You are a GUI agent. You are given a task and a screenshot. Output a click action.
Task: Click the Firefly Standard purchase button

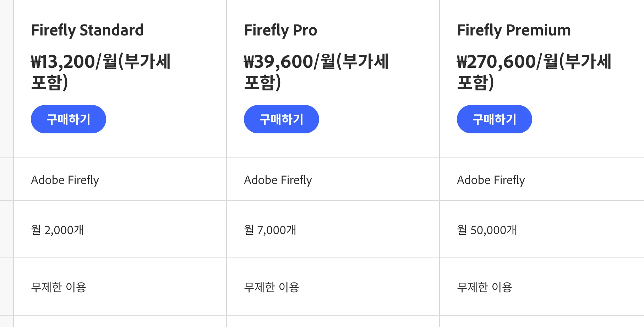pos(68,119)
